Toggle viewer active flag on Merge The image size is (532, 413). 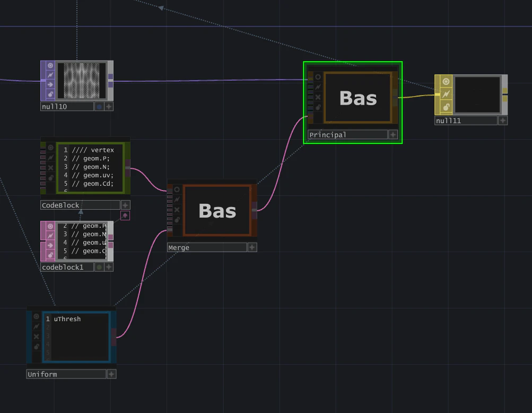pos(177,190)
